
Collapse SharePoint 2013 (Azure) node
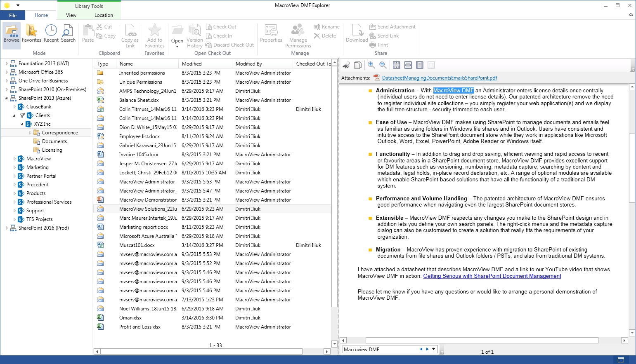click(7, 98)
